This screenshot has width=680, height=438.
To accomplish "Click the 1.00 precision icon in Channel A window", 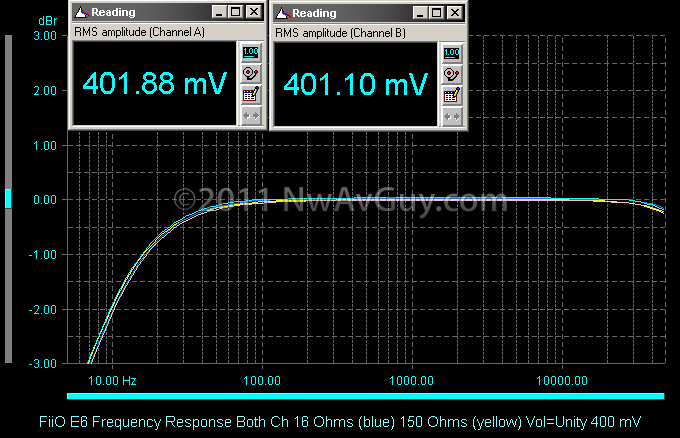I will [251, 52].
